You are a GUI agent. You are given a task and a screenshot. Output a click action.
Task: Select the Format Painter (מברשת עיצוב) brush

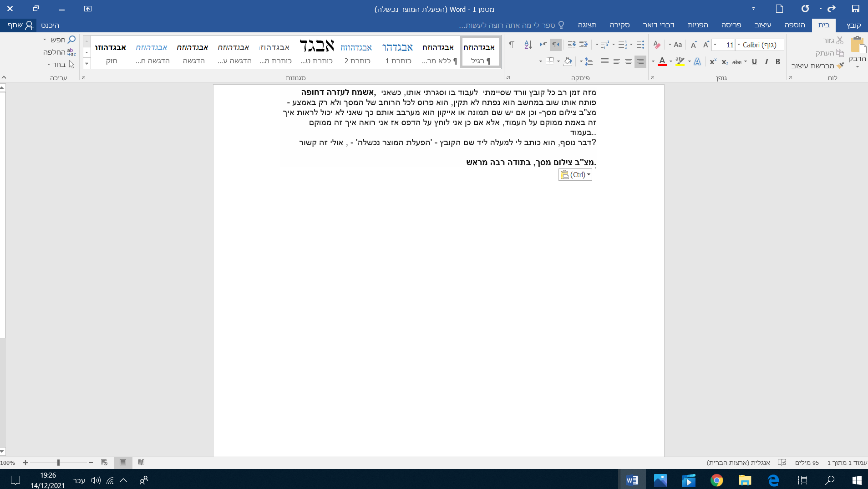pyautogui.click(x=840, y=66)
